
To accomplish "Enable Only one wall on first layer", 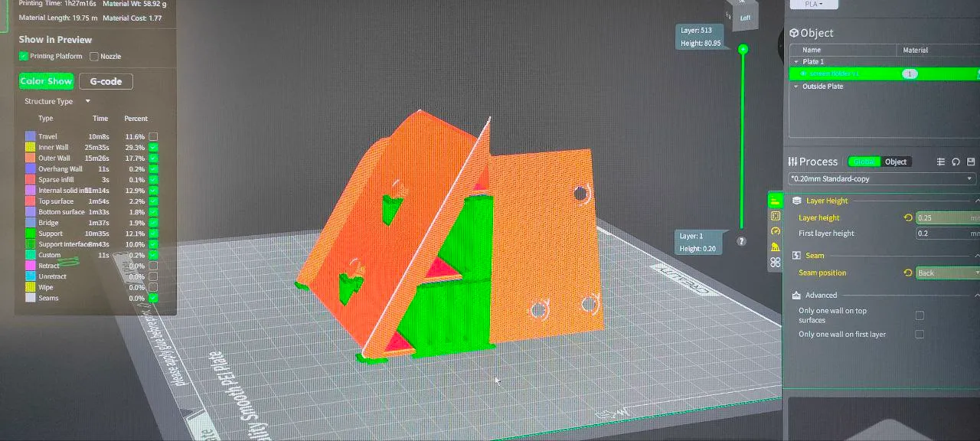I will [920, 334].
